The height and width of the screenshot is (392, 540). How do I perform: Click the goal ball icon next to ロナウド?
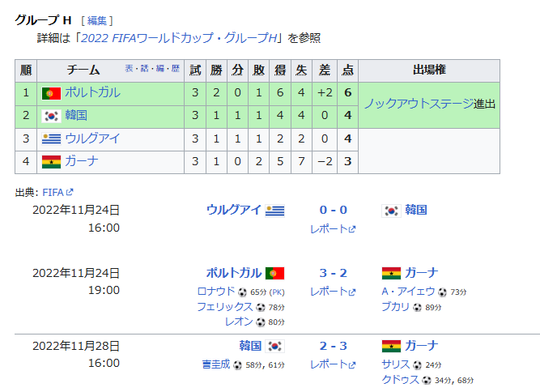pyautogui.click(x=242, y=292)
